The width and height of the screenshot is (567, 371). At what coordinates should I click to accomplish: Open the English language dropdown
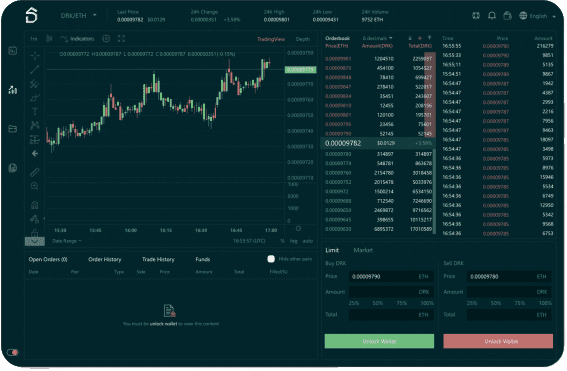coord(538,16)
